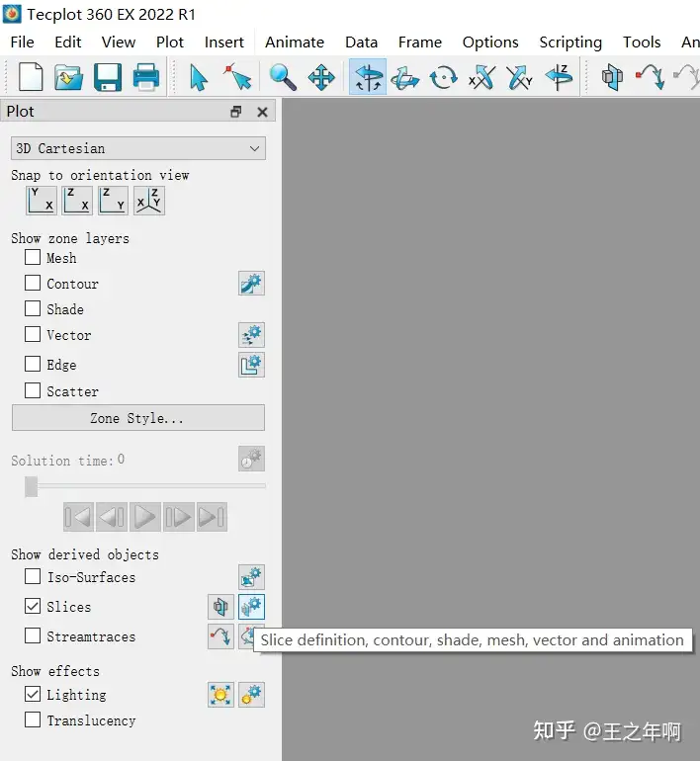Select the highlighted 3D spherical rotate tool
This screenshot has width=700, height=761.
pyautogui.click(x=368, y=77)
